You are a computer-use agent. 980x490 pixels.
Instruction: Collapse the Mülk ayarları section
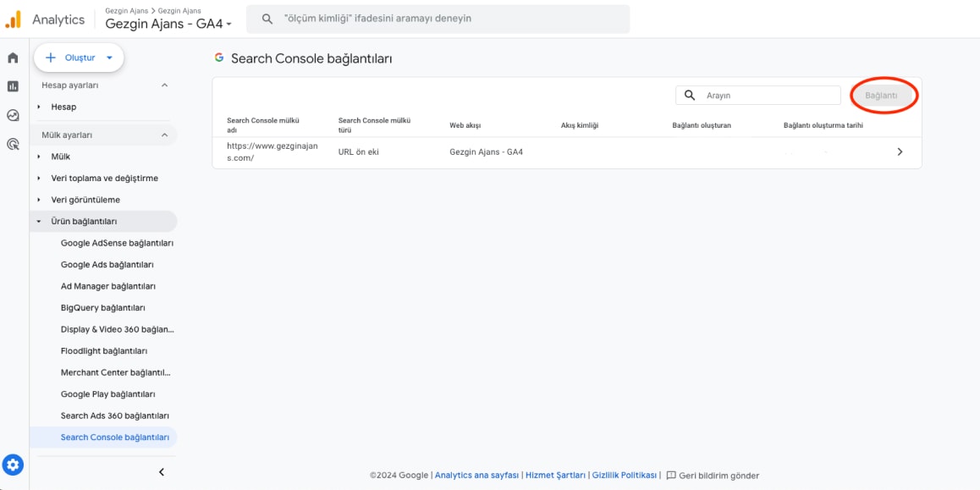164,135
